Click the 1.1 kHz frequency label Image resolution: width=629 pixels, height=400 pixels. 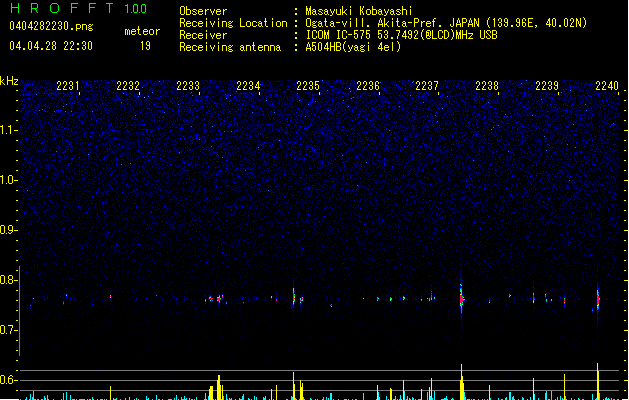[8, 130]
